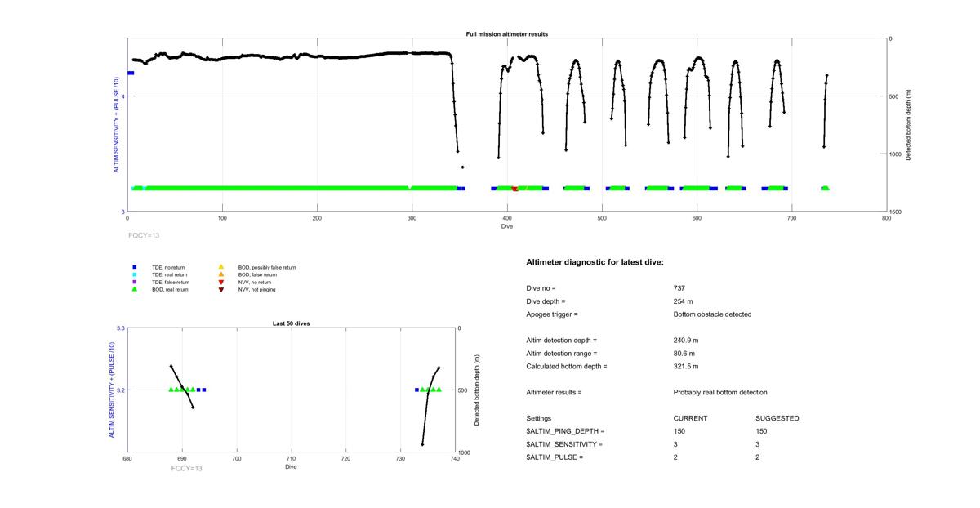Select the legend label 'TDE, no return'
Screen dimensions: 980x508
pos(167,267)
